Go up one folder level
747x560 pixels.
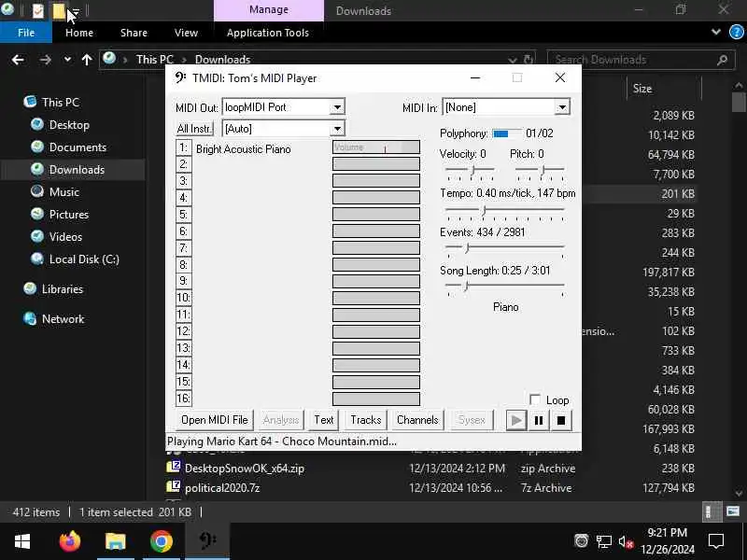[87, 60]
